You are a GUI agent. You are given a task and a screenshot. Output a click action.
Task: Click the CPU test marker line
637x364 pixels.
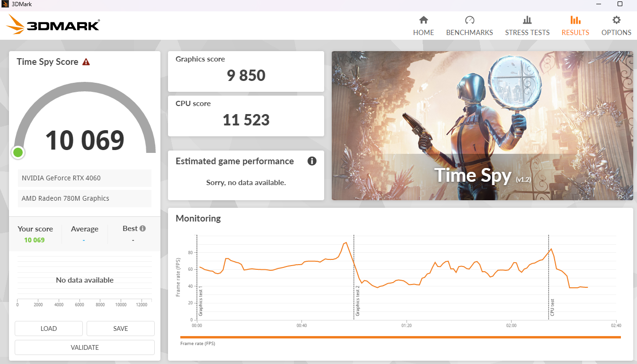tap(549, 277)
